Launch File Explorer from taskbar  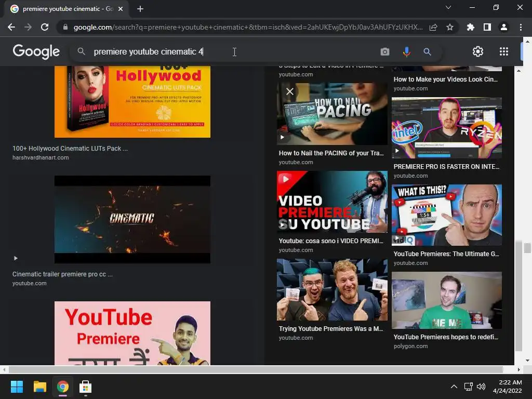pos(39,387)
